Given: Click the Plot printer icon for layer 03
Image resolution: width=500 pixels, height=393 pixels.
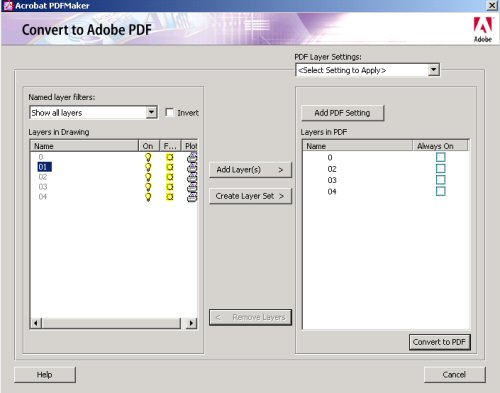Looking at the screenshot, I should pos(192,187).
